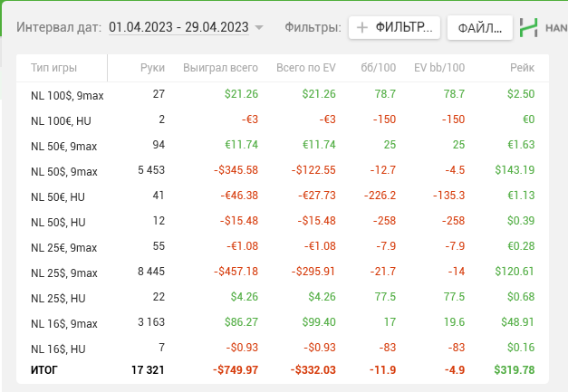The image size is (568, 392).
Task: Open the date range 01.04.2023 - 29.04.2023
Action: (x=179, y=27)
